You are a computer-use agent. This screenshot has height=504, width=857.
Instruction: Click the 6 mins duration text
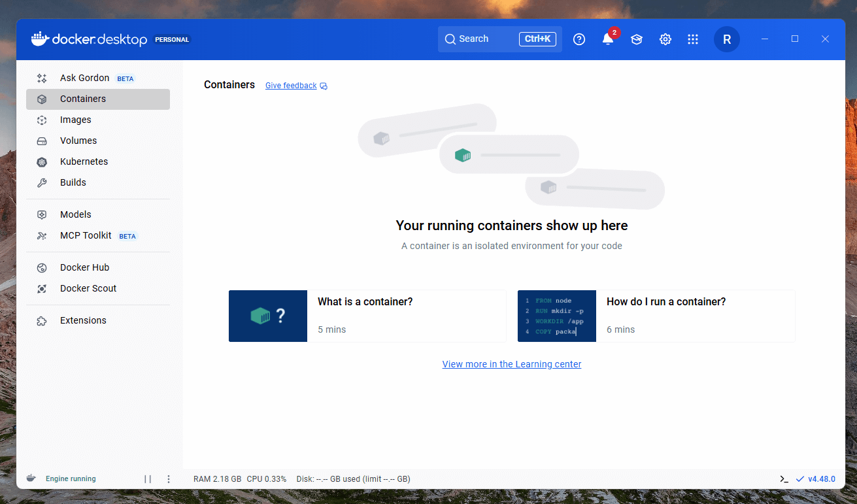tap(621, 329)
